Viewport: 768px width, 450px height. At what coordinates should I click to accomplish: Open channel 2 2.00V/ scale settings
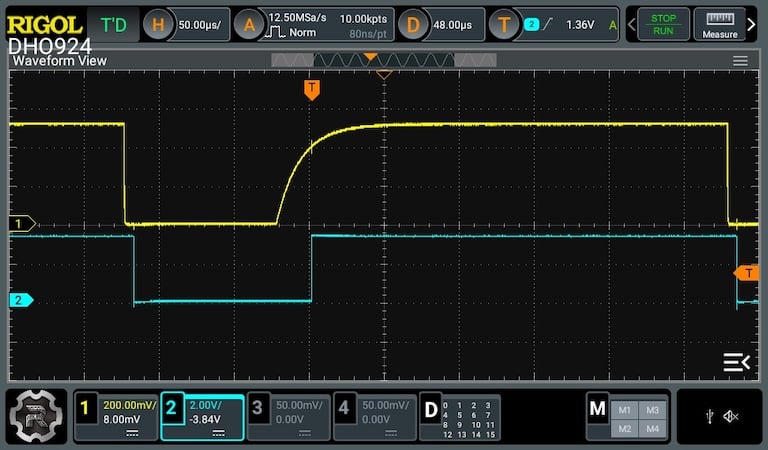205,405
